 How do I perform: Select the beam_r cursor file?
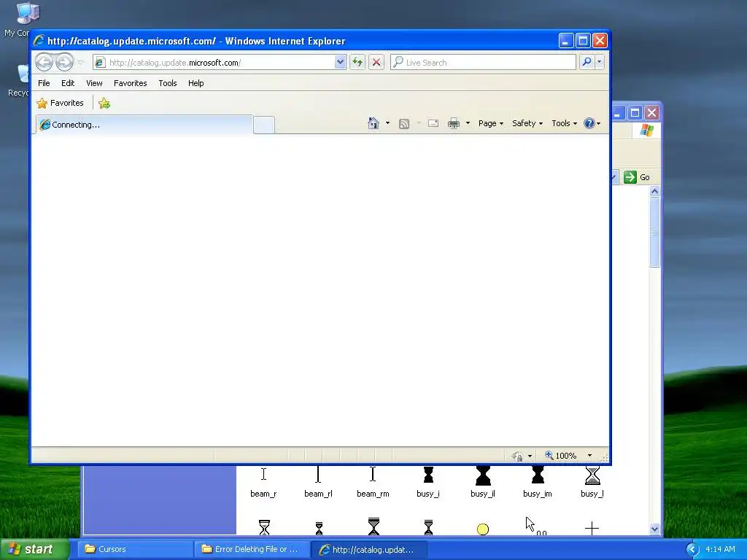263,482
